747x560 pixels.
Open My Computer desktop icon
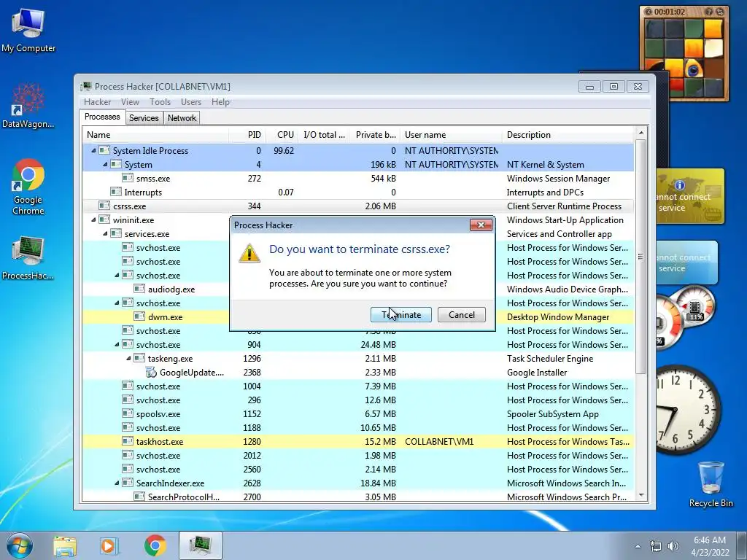[x=28, y=30]
